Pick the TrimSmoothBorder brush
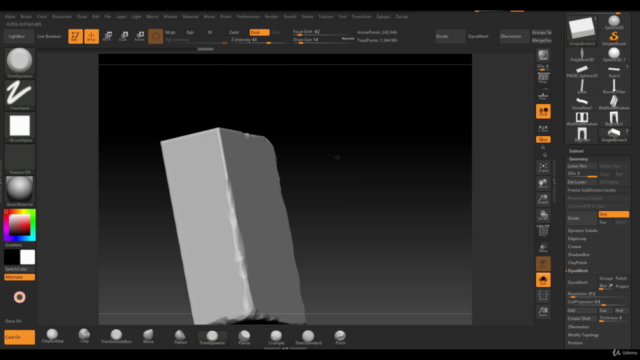 (116, 336)
